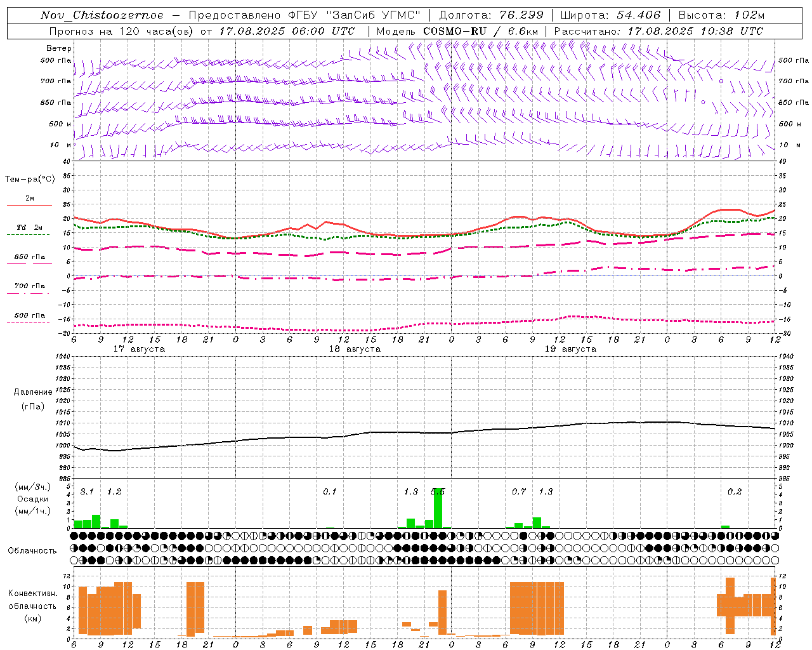Screen dimensions: 812x650
Task: Select the red '2м' temperature legend line
Action: point(29,205)
